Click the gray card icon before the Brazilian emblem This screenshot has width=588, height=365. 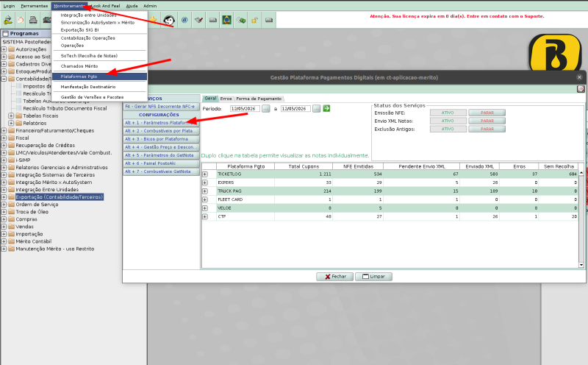(x=213, y=20)
